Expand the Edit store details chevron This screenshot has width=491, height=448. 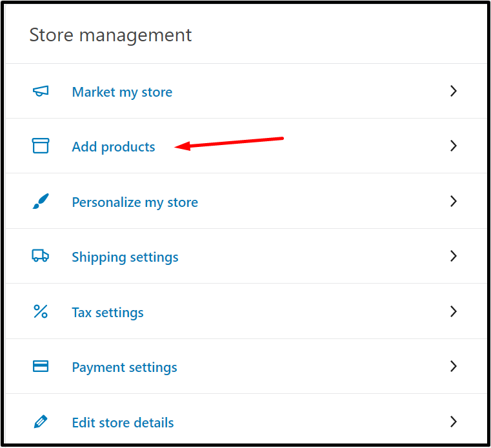point(454,422)
